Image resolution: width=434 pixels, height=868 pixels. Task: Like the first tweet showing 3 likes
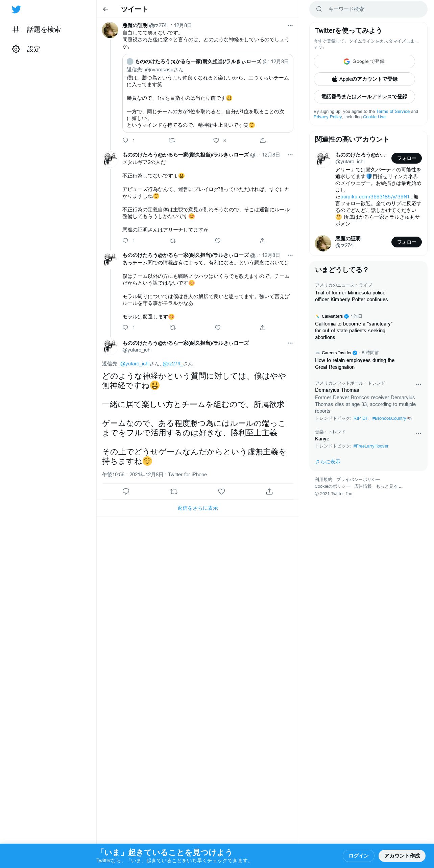(216, 140)
